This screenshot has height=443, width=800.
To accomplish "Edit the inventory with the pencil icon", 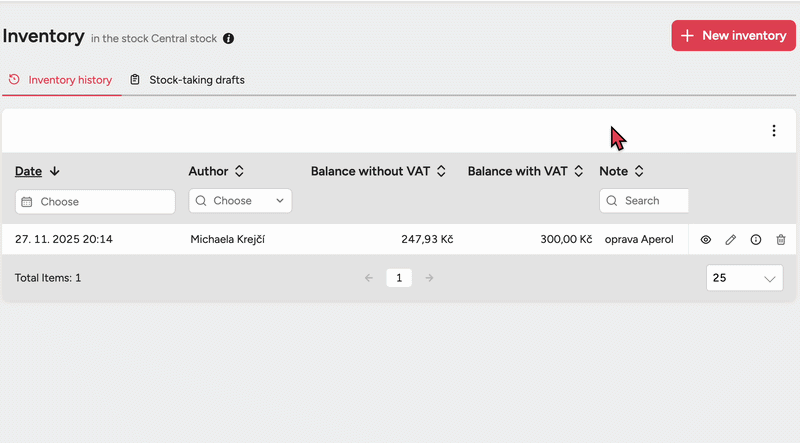I will (x=730, y=240).
